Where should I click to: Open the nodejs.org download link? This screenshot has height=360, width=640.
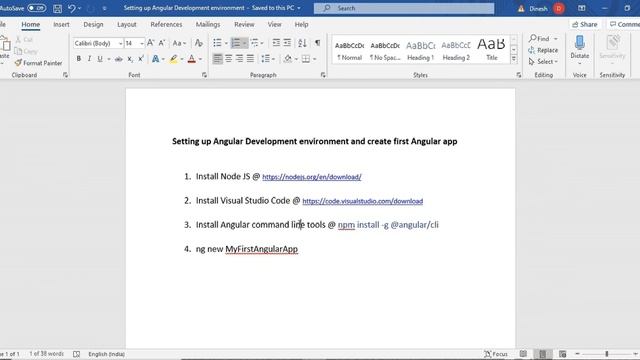click(311, 177)
